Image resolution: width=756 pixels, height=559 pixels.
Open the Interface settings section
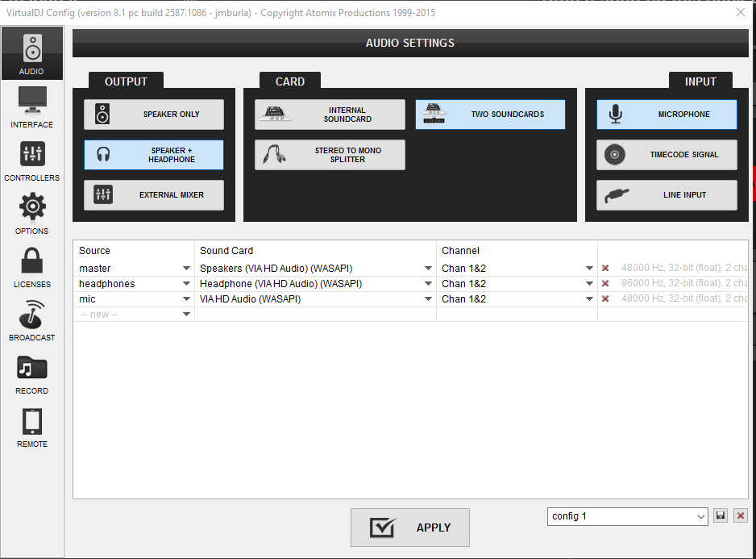pos(32,107)
